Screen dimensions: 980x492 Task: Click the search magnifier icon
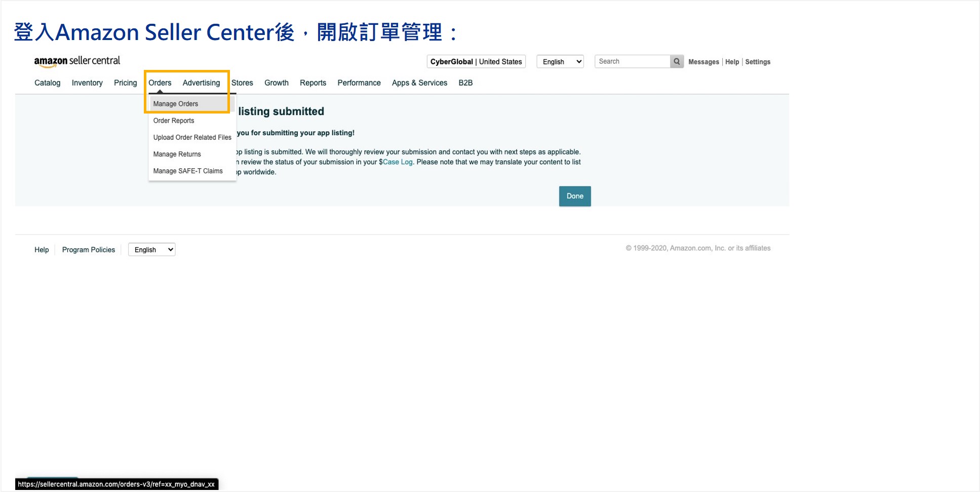(677, 61)
